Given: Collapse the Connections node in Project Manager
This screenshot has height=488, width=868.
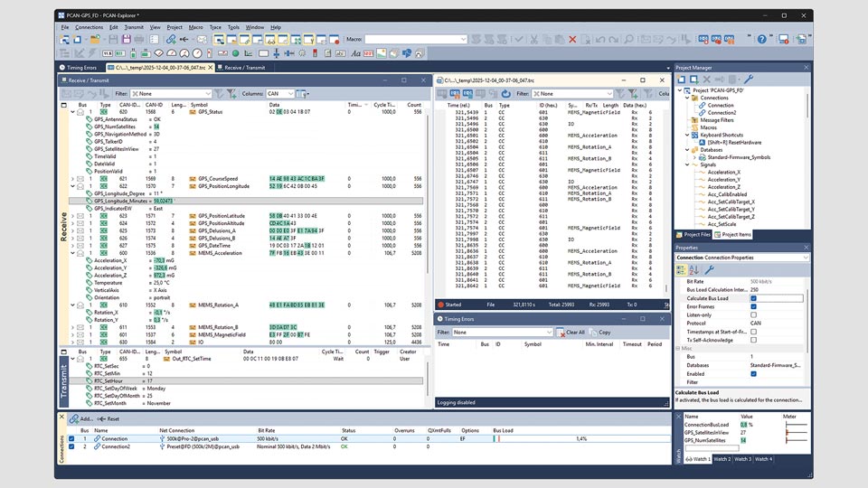Looking at the screenshot, I should pos(687,98).
